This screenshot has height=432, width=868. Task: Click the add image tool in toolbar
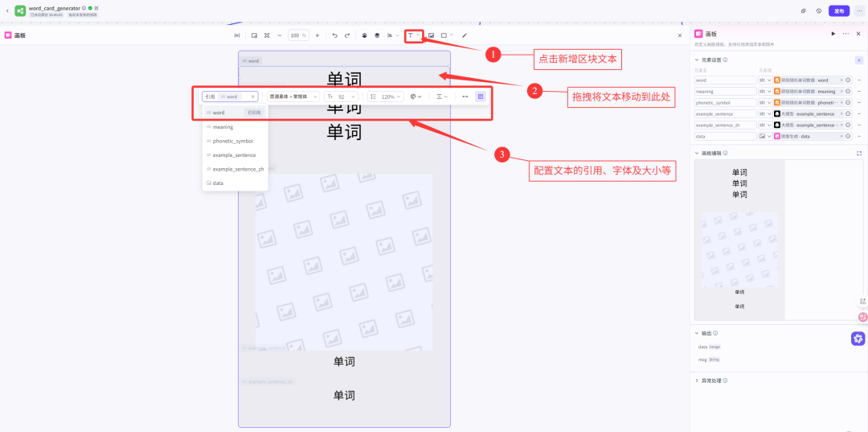tap(431, 35)
